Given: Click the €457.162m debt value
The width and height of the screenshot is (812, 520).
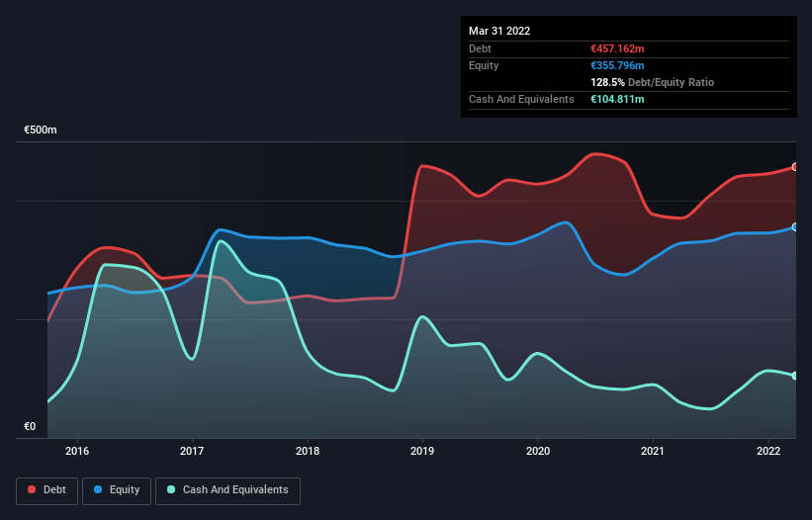Looking at the screenshot, I should pos(617,48).
